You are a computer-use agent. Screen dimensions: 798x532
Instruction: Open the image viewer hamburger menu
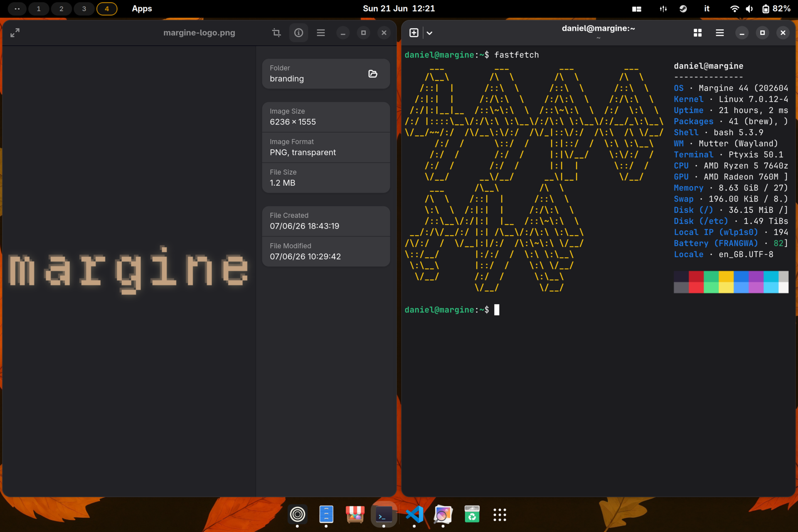coord(321,33)
